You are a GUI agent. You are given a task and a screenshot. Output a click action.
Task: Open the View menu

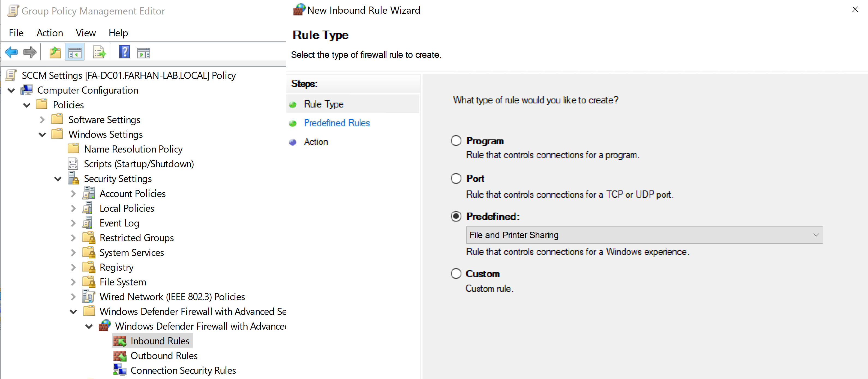tap(86, 33)
